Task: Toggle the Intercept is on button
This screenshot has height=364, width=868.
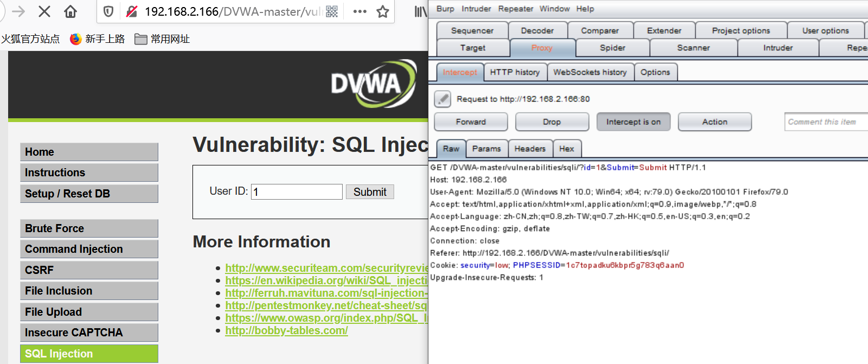Action: coord(633,122)
